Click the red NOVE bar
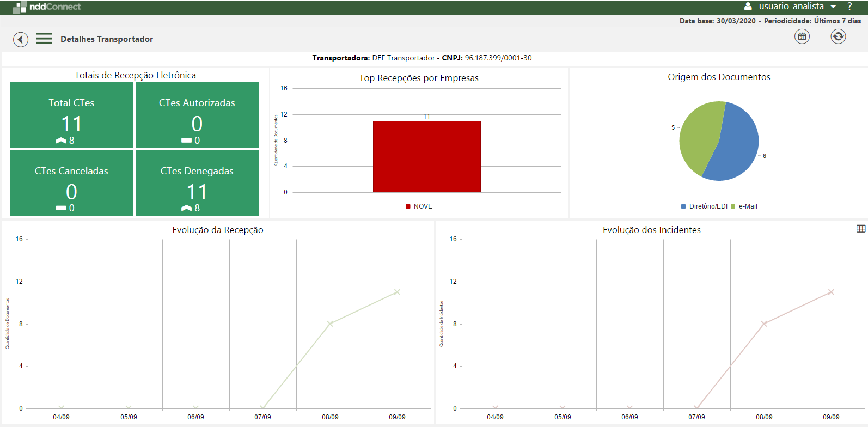Screen dimensions: 868x427 (426, 157)
